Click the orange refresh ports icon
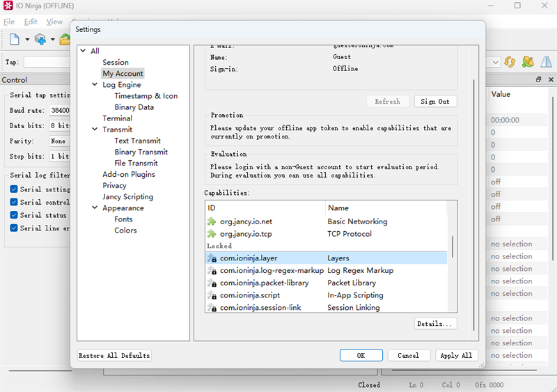557x392 pixels. (510, 62)
